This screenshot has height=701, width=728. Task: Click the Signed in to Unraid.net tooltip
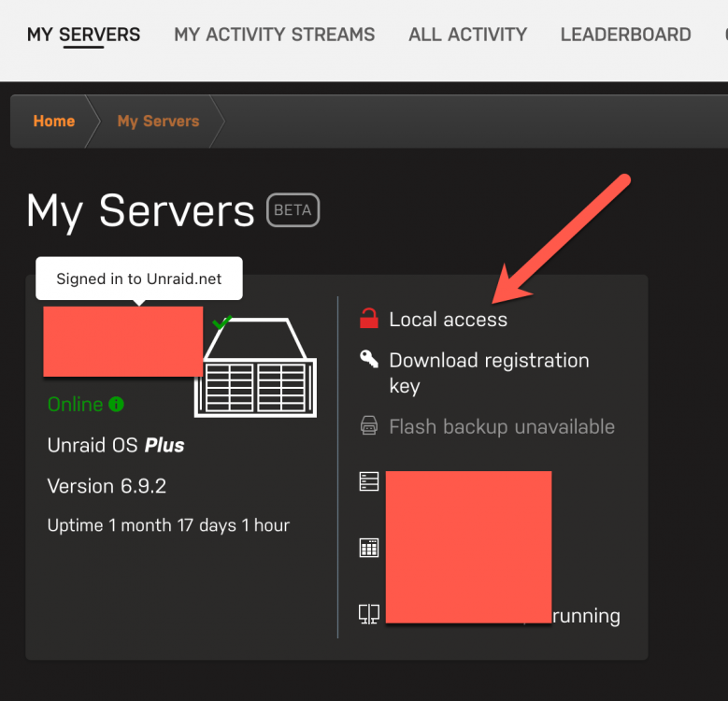point(139,279)
